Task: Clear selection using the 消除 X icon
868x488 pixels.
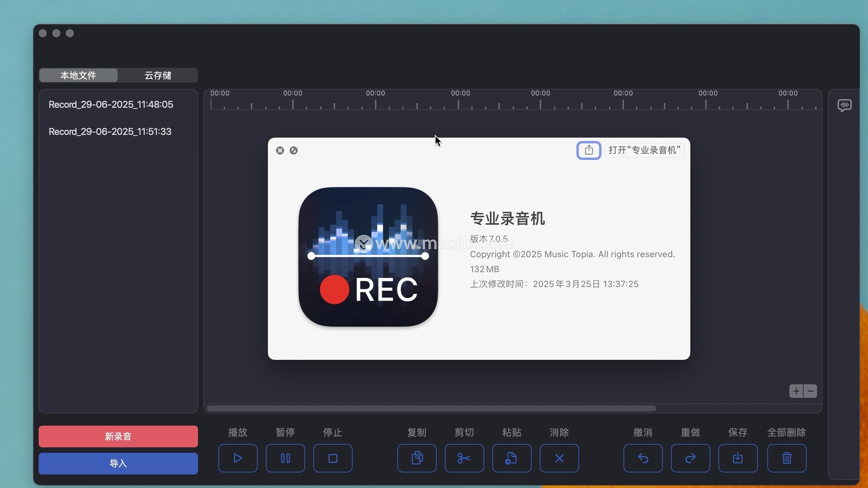Action: coord(559,458)
